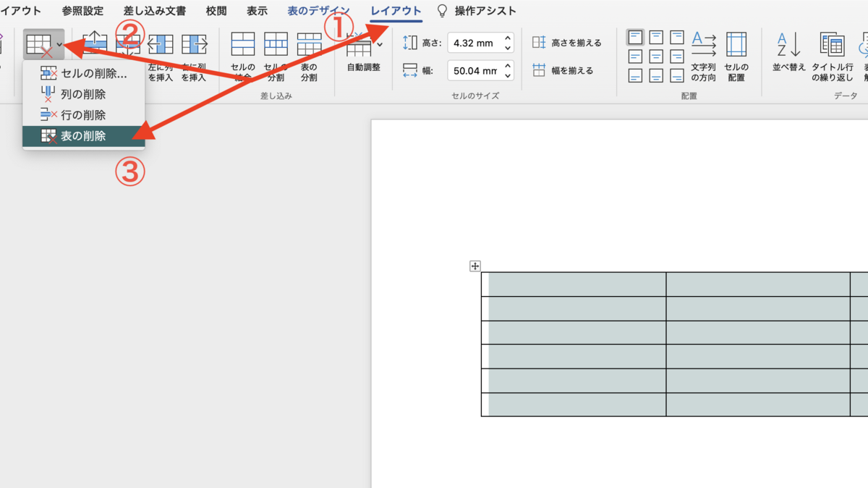Switch to the 表のデザイン tab
The width and height of the screenshot is (868, 488).
pyautogui.click(x=318, y=10)
